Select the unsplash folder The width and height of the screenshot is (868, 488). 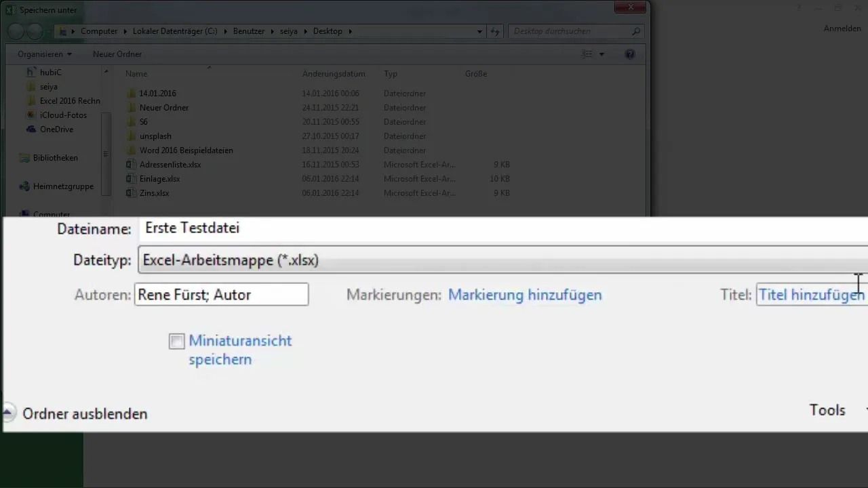(155, 136)
